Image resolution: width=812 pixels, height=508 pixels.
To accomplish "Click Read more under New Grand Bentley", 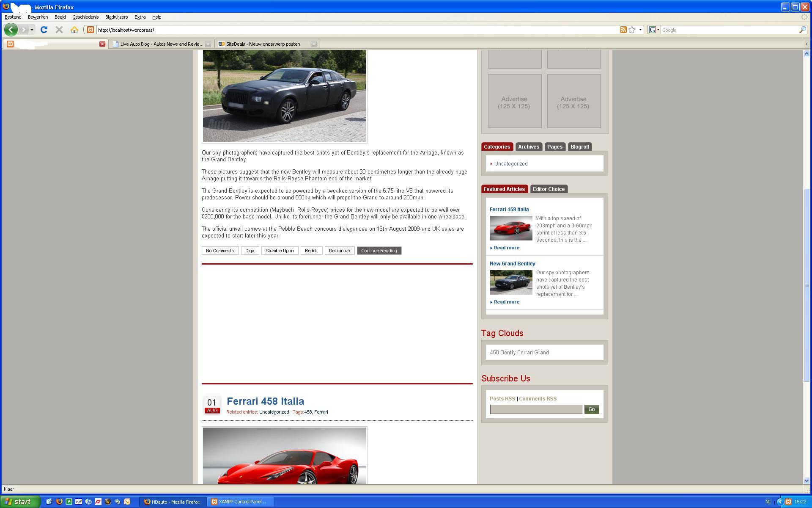I will (506, 302).
